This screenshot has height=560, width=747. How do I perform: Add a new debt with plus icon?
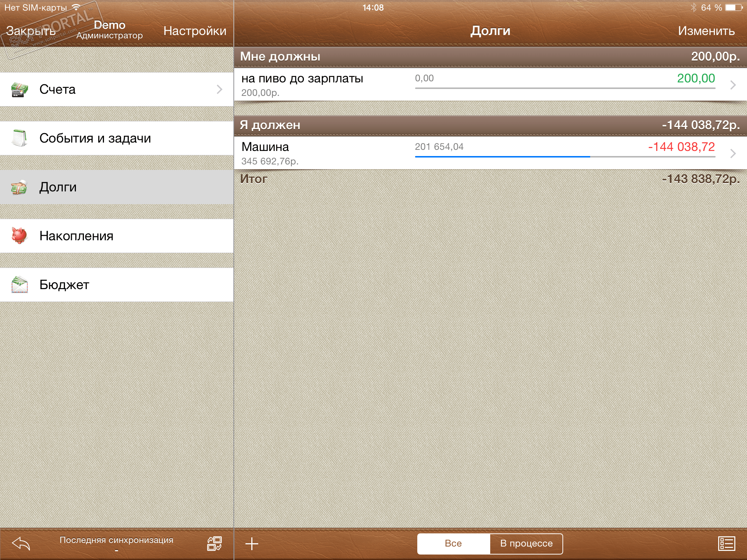[252, 544]
